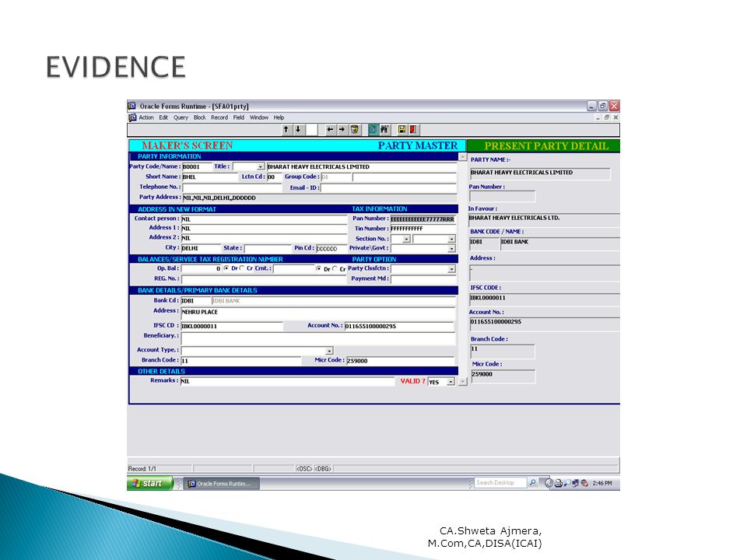
Task: Click the Beneficiary input field
Action: click(x=318, y=338)
